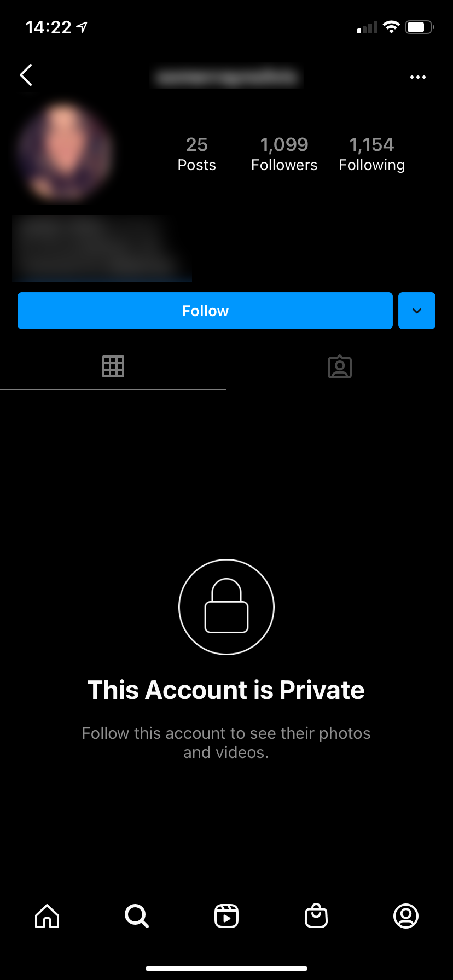This screenshot has width=453, height=980.
Task: Tap the blurred profile picture
Action: [x=65, y=151]
